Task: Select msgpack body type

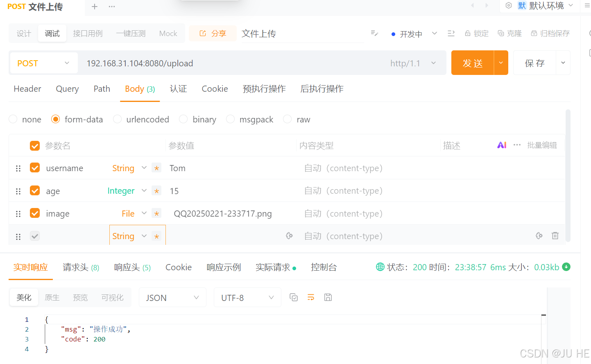Action: point(230,119)
